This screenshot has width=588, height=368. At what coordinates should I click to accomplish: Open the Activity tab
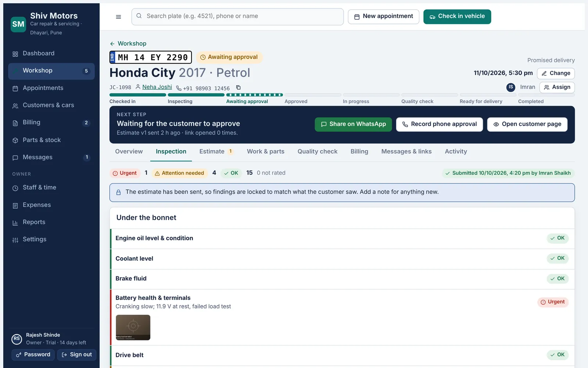(x=456, y=152)
